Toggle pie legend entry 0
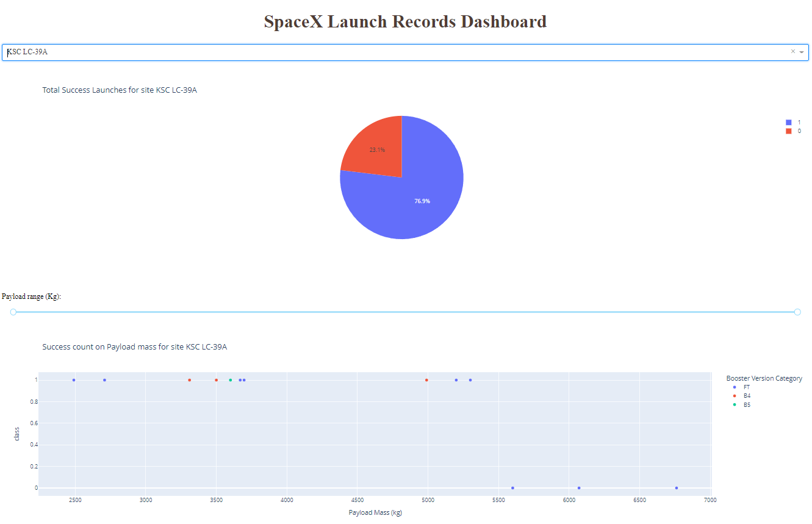Viewport: 812px width, 524px height. pyautogui.click(x=793, y=131)
